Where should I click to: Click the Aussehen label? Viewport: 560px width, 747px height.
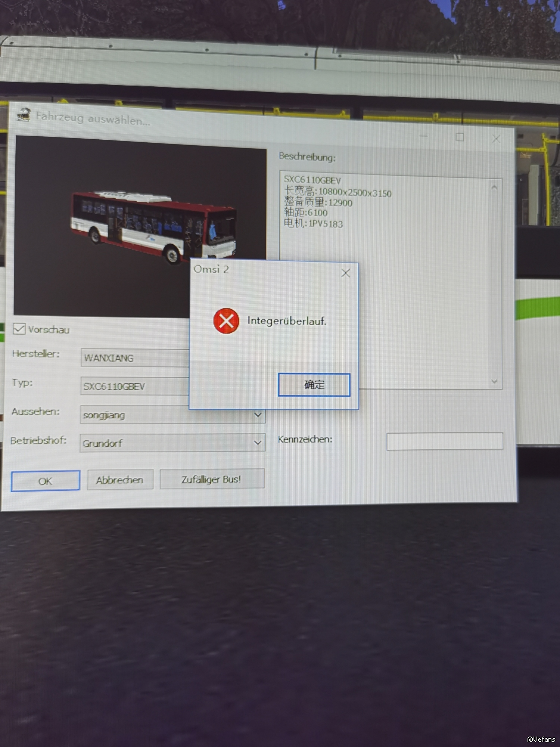click(35, 412)
